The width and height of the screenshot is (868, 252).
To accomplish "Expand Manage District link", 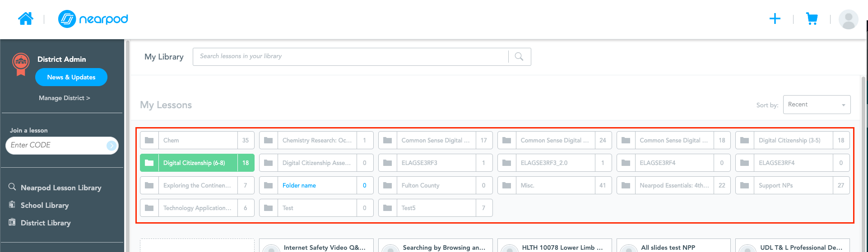I will click(64, 98).
